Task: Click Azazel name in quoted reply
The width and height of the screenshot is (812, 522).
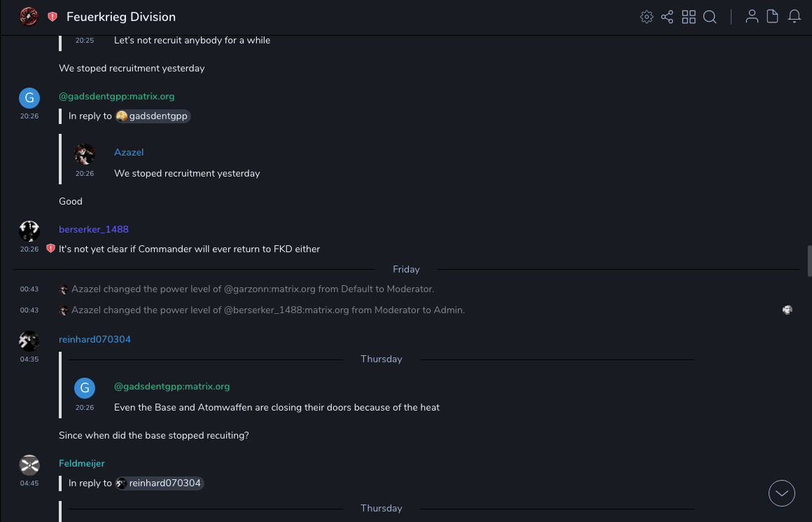Action: (129, 152)
